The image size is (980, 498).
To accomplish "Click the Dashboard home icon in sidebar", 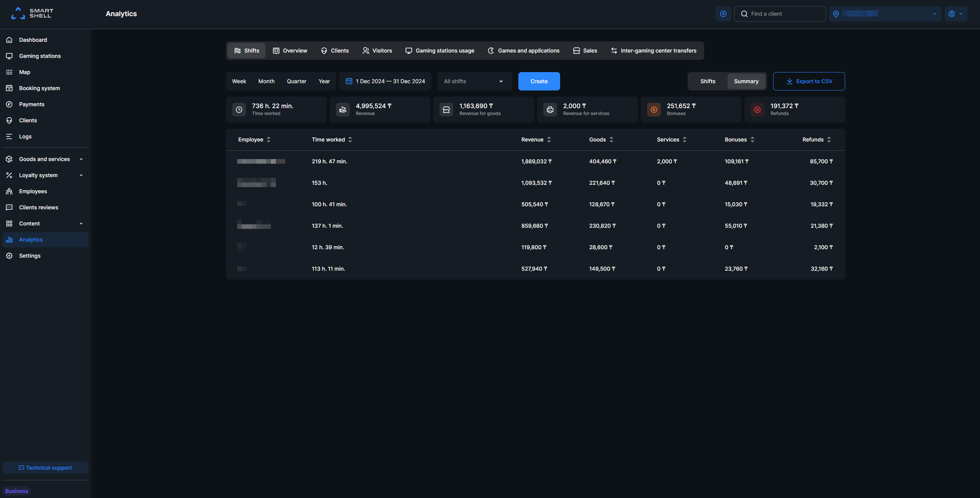I will coord(9,40).
